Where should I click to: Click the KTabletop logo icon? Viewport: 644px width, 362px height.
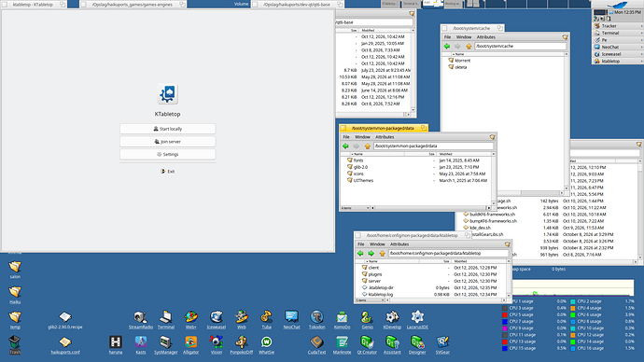168,94
